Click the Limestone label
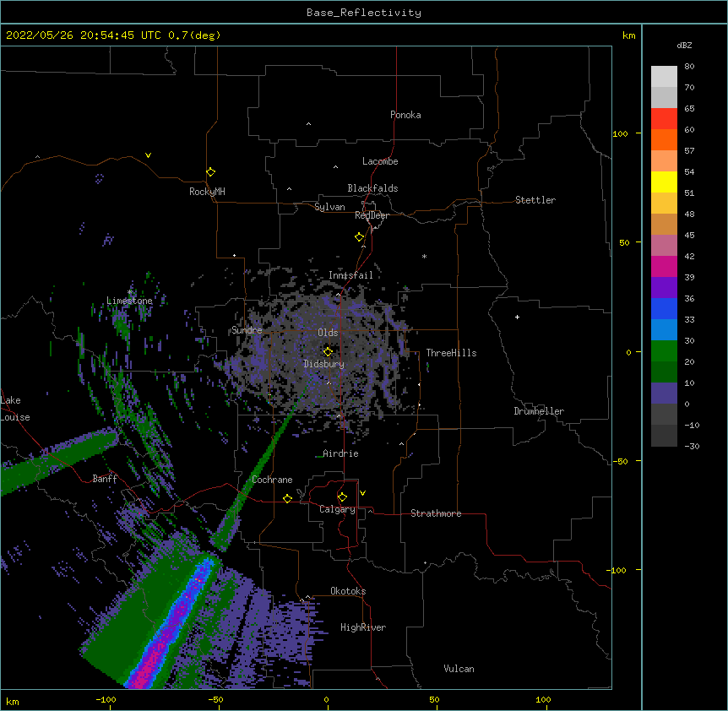The image size is (728, 711). 129,301
